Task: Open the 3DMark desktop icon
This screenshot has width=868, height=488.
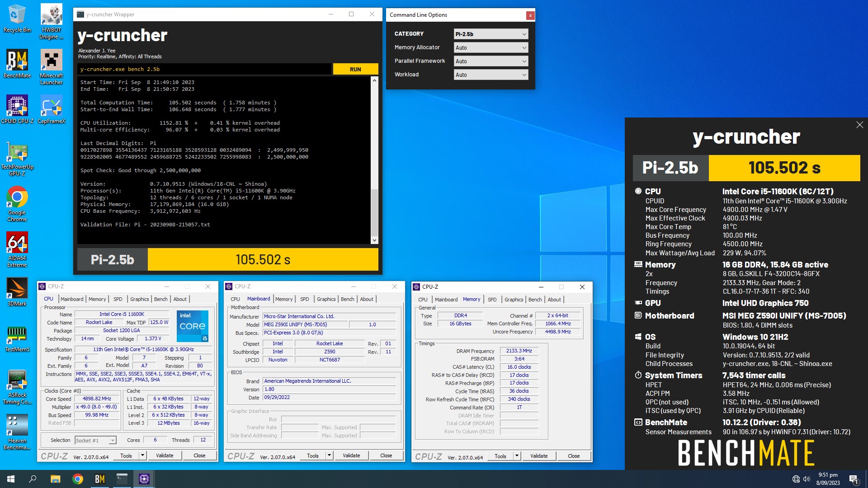Action: 17,292
